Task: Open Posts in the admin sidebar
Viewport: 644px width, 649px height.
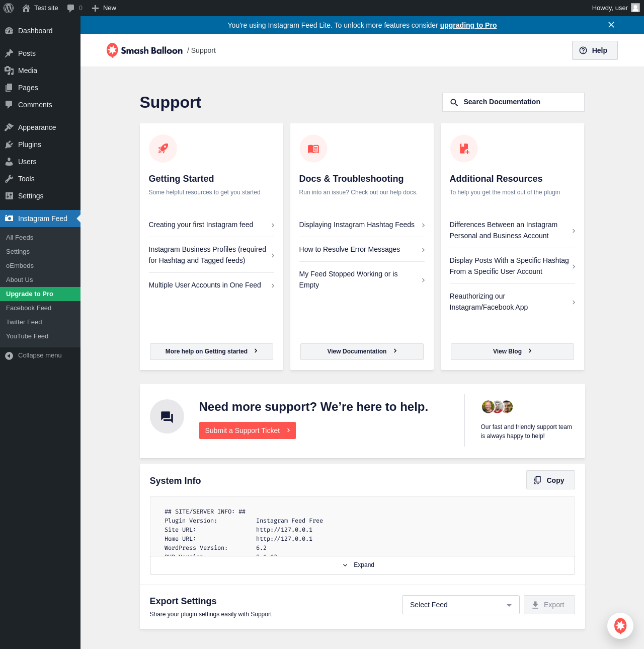Action: pos(40,53)
